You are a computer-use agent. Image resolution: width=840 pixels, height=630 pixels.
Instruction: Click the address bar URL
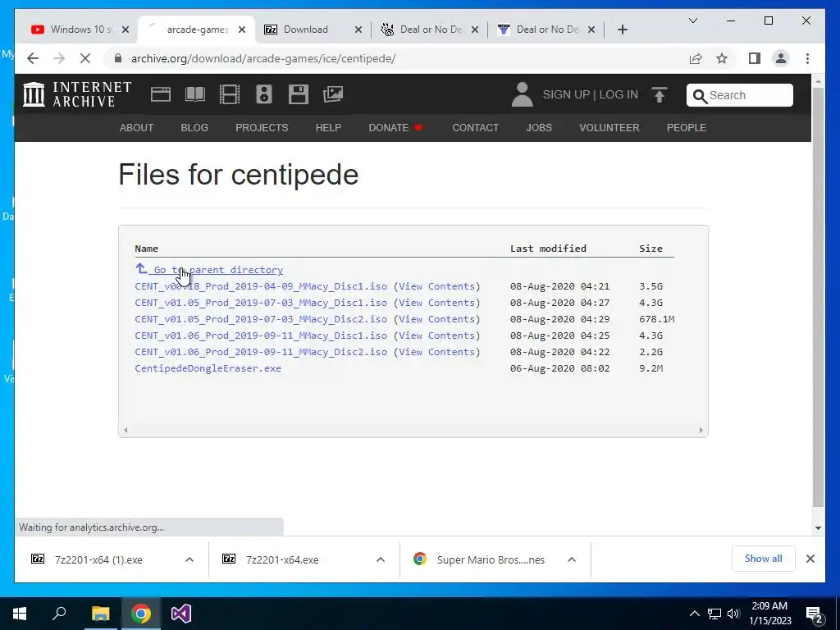[x=263, y=58]
